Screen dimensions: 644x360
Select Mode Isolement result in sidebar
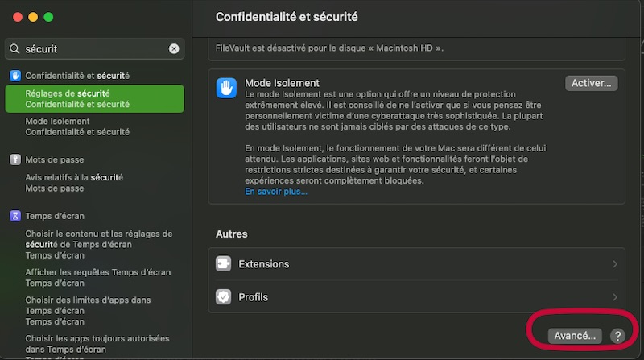[77, 126]
